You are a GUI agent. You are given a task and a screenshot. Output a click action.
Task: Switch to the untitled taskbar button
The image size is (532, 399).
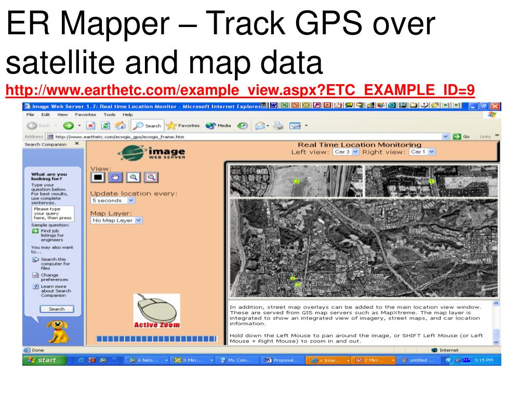(x=418, y=360)
